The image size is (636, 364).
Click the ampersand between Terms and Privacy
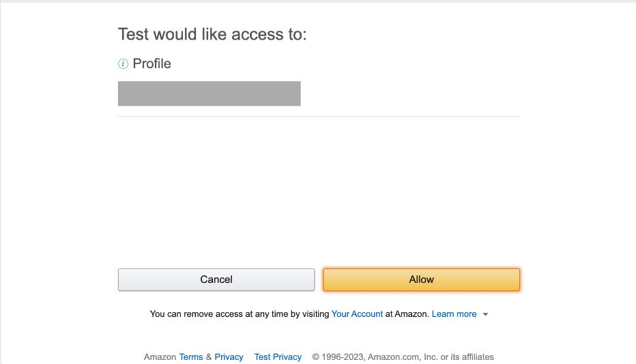209,357
